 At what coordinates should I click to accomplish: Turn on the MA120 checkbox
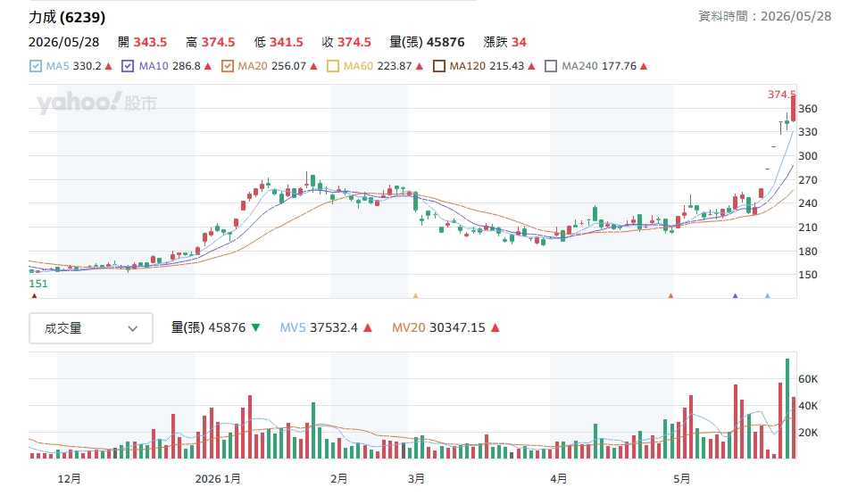pos(438,66)
